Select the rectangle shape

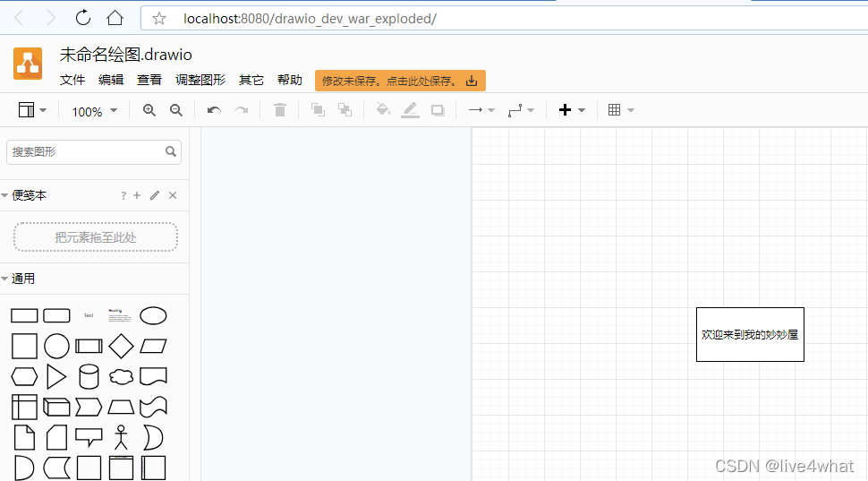click(24, 316)
